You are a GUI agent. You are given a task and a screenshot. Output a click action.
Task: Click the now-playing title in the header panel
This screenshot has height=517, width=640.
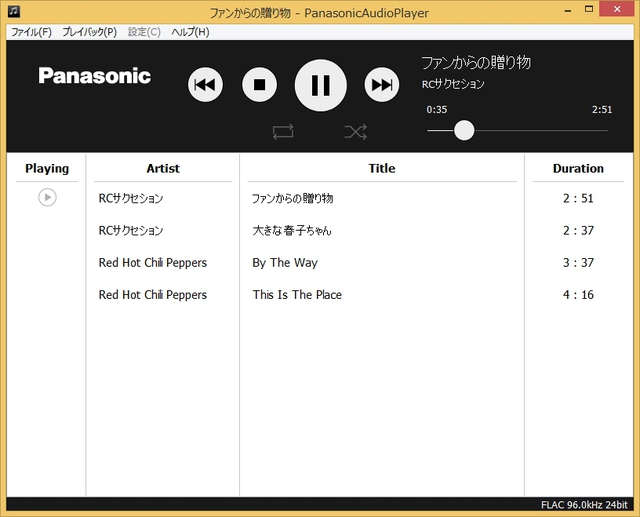tap(476, 63)
